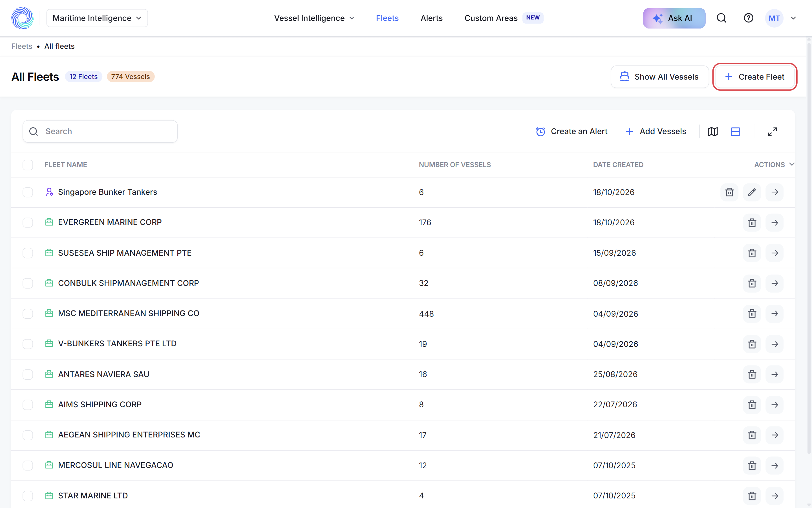Image resolution: width=812 pixels, height=508 pixels.
Task: Delete the CONBULK SHIPMANAGEMENT CORP fleet
Action: (x=752, y=283)
